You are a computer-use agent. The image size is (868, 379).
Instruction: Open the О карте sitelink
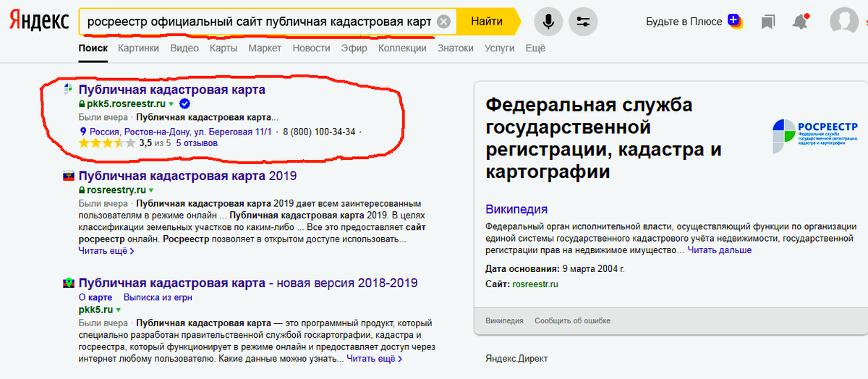pos(95,297)
